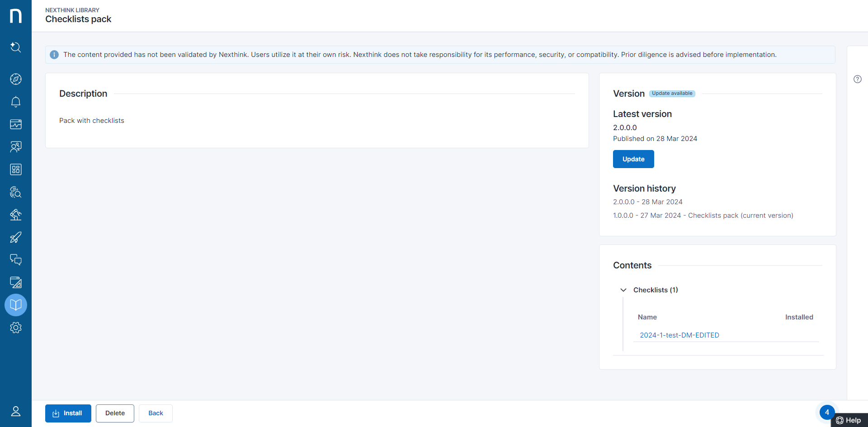Click the Install button
868x427 pixels.
(68, 413)
